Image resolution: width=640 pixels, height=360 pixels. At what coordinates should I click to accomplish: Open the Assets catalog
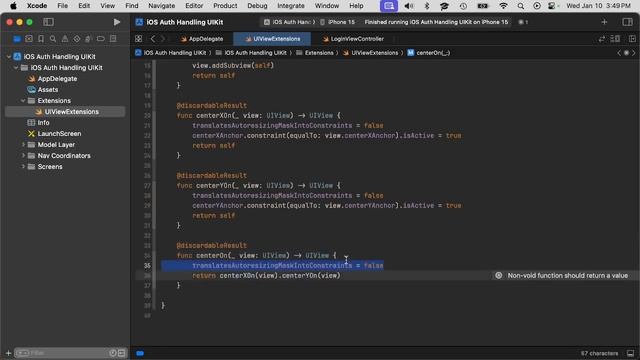(48, 90)
